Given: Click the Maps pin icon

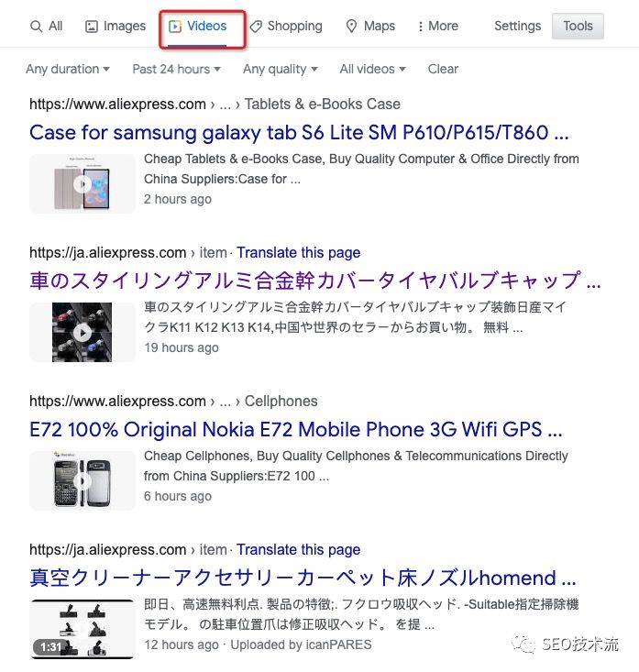Looking at the screenshot, I should pyautogui.click(x=351, y=27).
